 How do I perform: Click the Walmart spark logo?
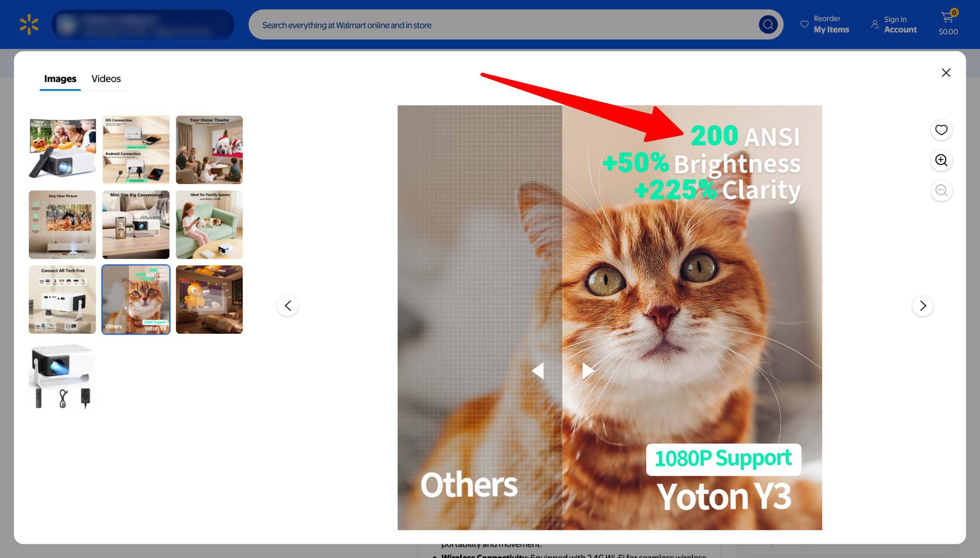click(x=29, y=24)
